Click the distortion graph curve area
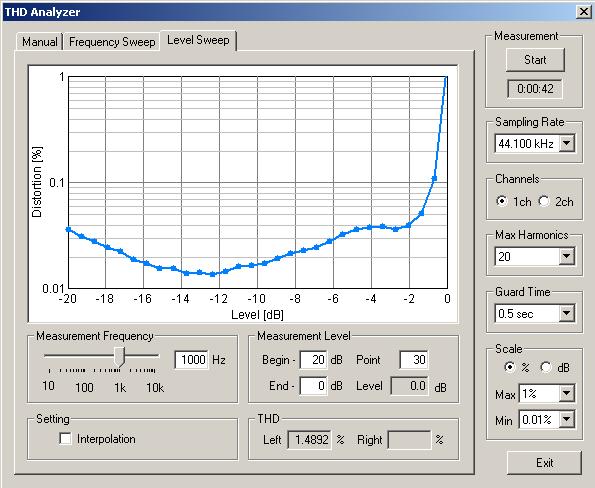 pos(258,182)
